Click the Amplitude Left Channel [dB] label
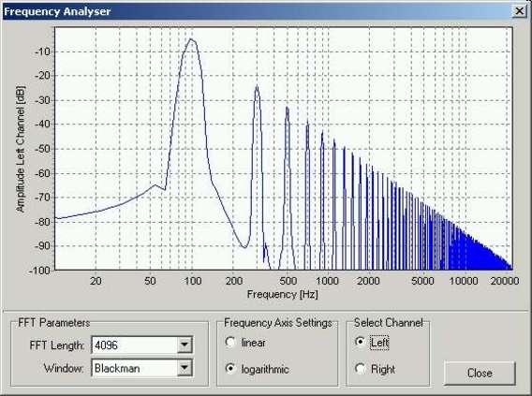 [x=21, y=149]
